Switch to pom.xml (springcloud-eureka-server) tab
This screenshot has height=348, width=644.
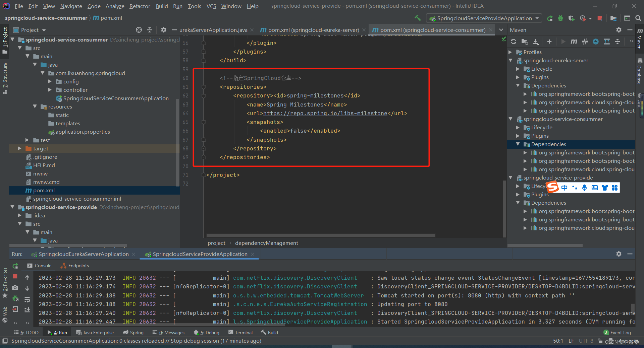coord(313,30)
